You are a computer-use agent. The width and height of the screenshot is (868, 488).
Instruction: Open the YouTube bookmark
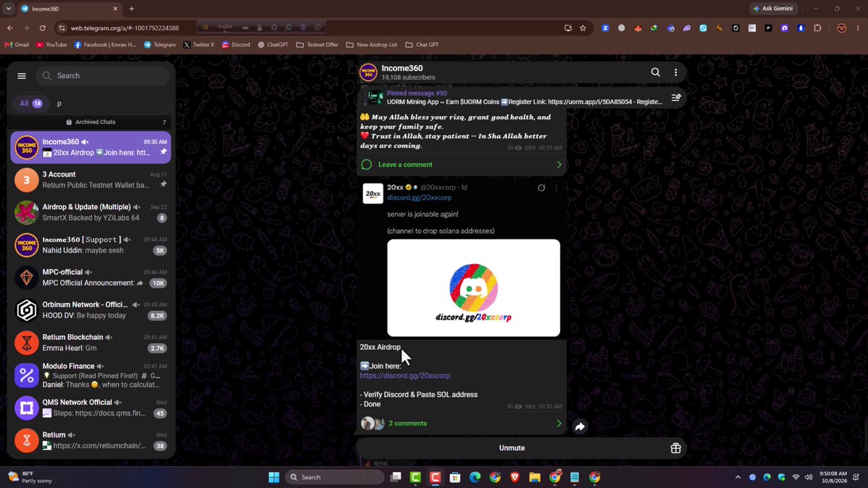(x=51, y=45)
